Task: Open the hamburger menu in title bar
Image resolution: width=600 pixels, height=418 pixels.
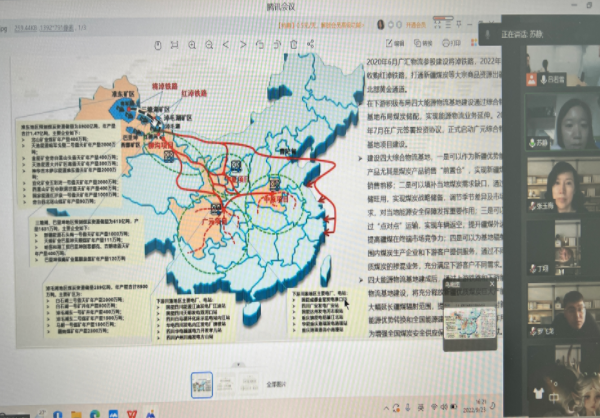Action: (x=448, y=24)
